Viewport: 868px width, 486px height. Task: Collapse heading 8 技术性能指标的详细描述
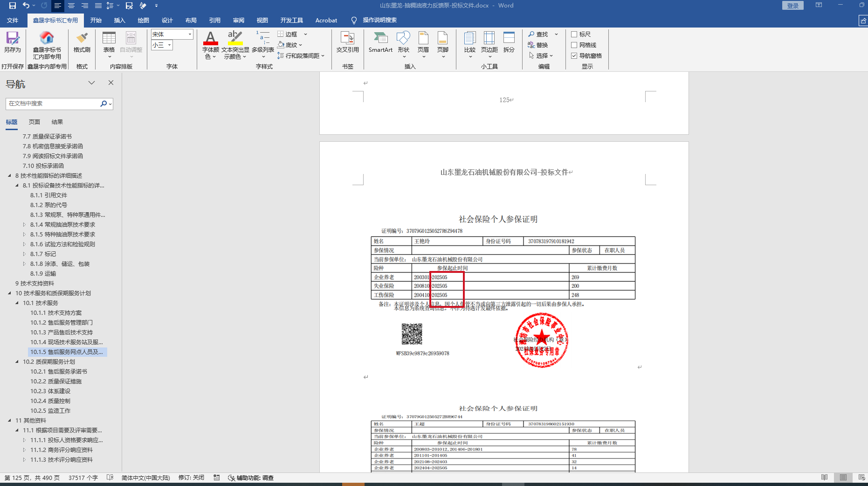pos(9,176)
